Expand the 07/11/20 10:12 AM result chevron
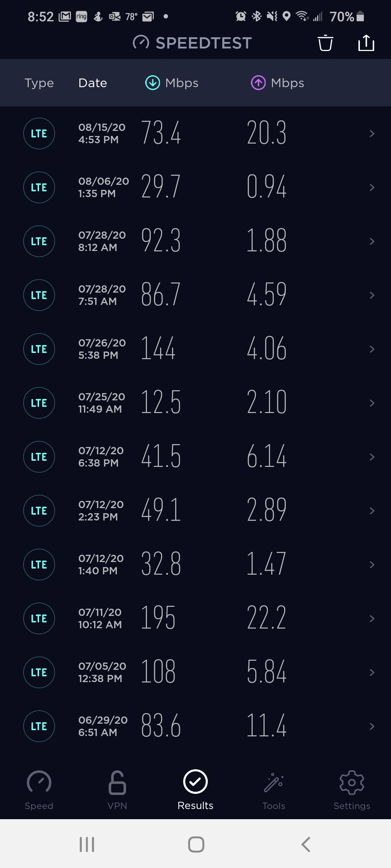Screen dimensions: 391x868 tap(372, 618)
